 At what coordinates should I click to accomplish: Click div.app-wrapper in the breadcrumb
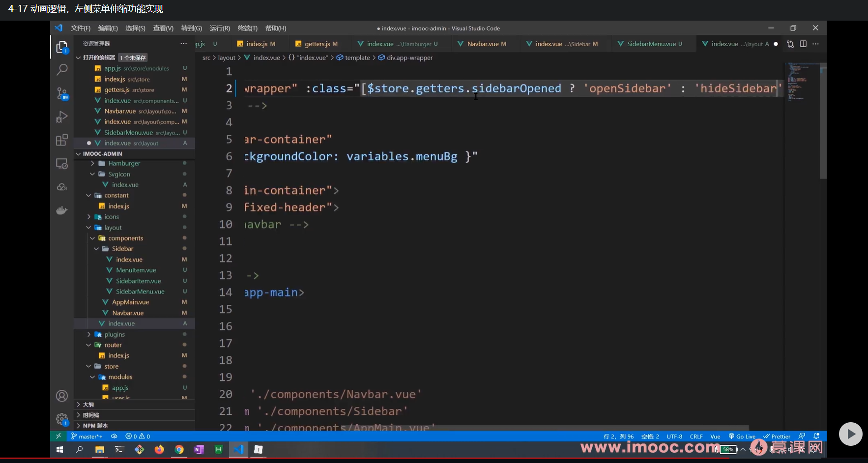click(409, 58)
